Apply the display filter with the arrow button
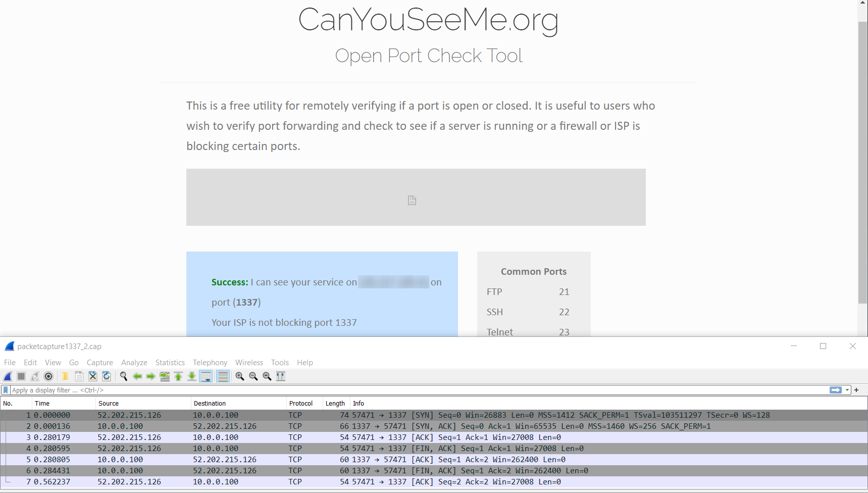This screenshot has width=868, height=493. point(836,390)
